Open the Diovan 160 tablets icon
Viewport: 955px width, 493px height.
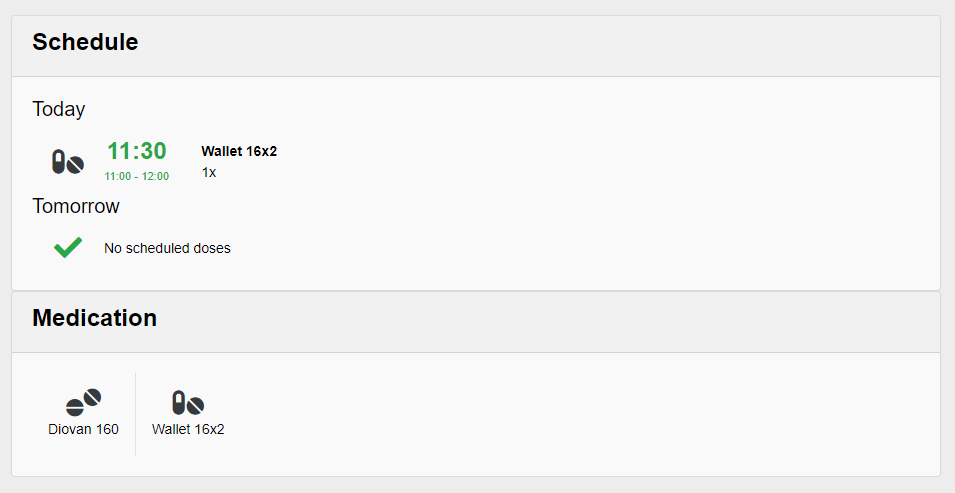tap(83, 402)
